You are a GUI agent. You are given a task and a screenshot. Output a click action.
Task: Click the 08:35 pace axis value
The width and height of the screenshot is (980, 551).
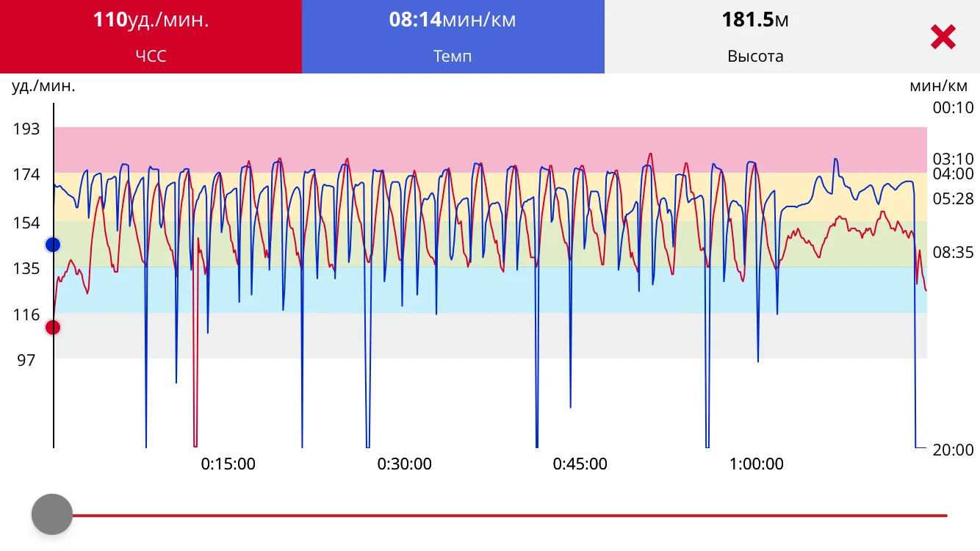point(953,253)
